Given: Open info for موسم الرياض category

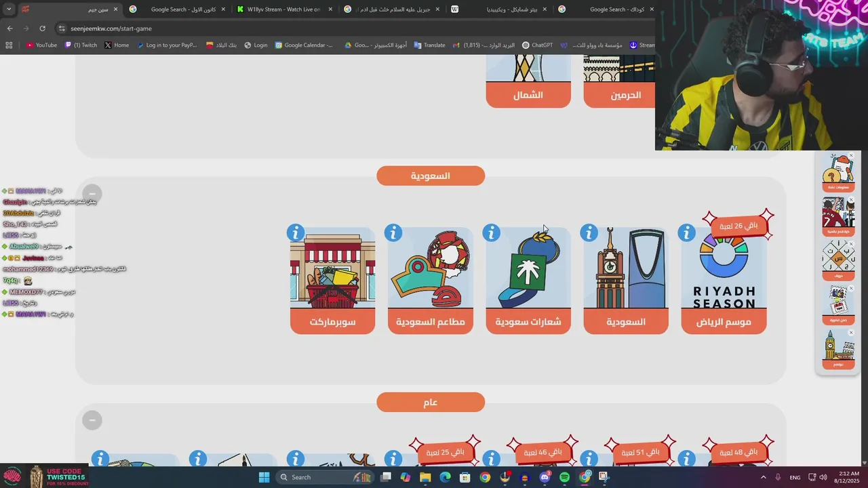Looking at the screenshot, I should pos(686,233).
